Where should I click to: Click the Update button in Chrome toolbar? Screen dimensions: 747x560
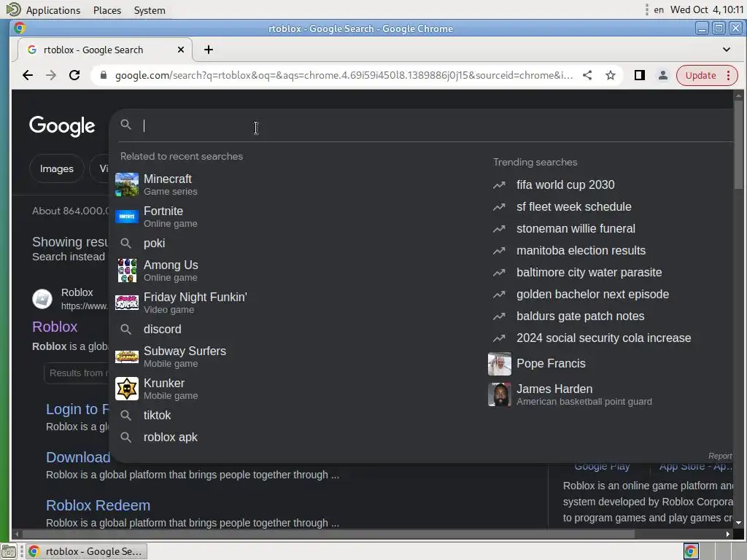(700, 75)
